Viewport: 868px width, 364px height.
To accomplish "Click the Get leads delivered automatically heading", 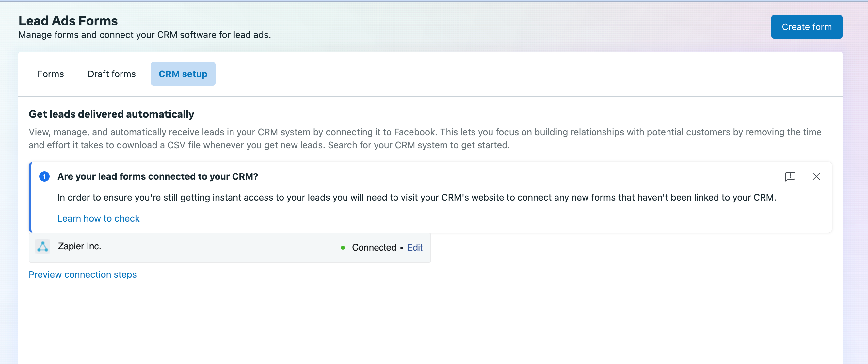I will (x=111, y=114).
